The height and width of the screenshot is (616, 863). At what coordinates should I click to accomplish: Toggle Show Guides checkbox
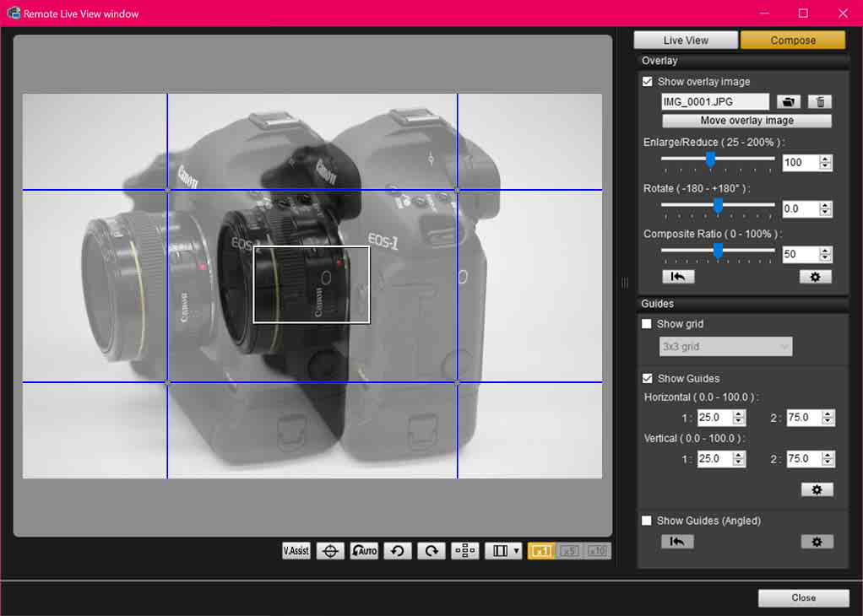(647, 378)
